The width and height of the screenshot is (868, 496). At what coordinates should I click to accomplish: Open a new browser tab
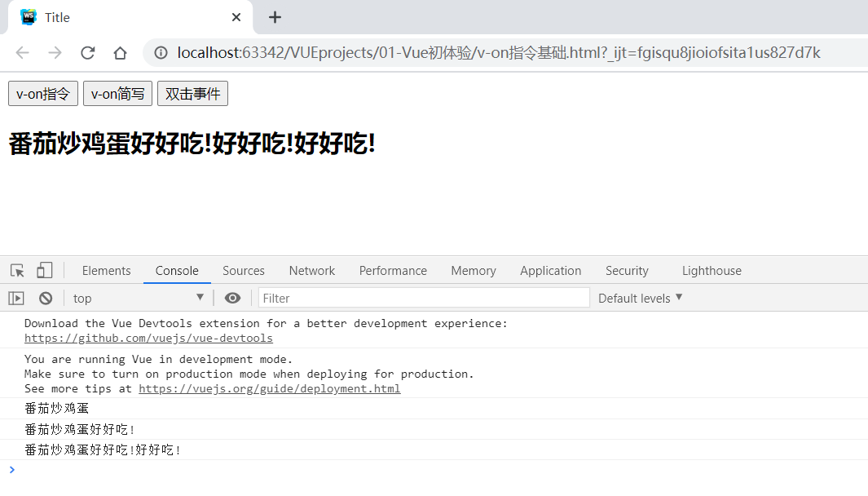[275, 18]
